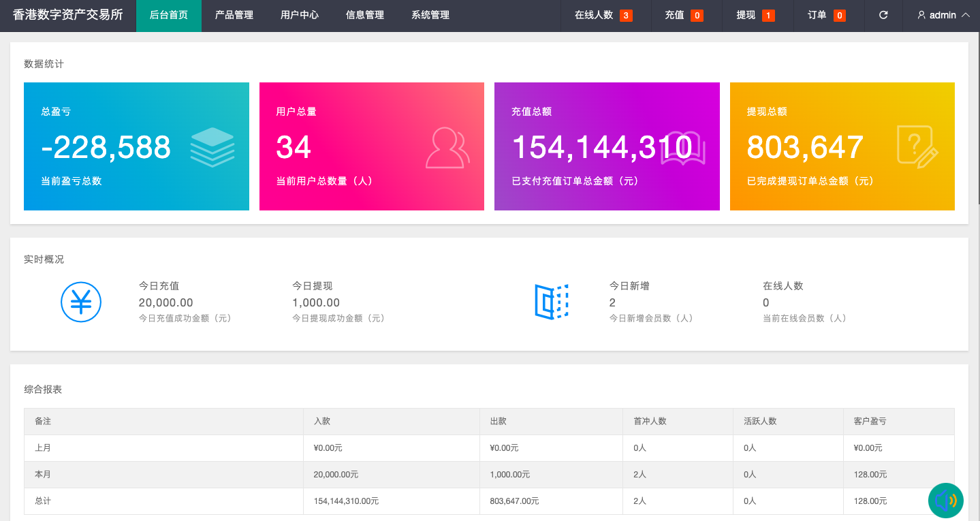This screenshot has height=521, width=980.
Task: Open the 信息管理 menu
Action: click(364, 15)
